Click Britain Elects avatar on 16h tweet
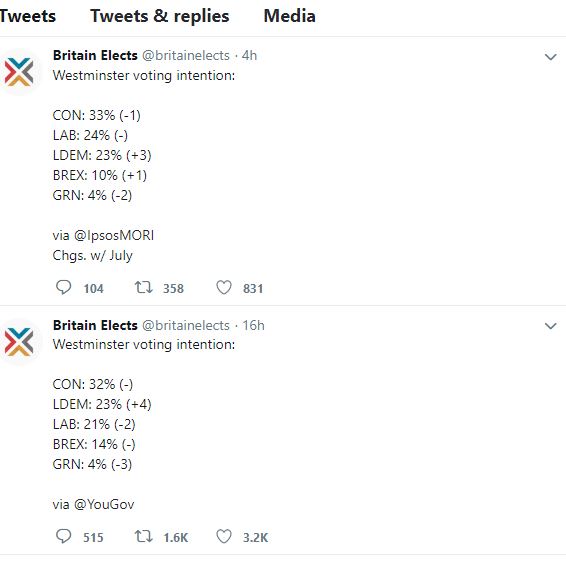The height and width of the screenshot is (564, 566). [x=19, y=341]
